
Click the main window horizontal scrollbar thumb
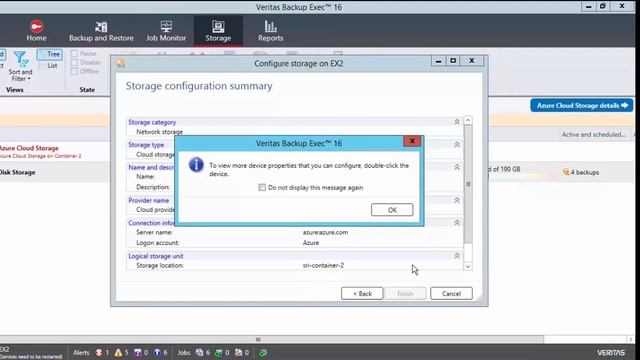pos(271,339)
